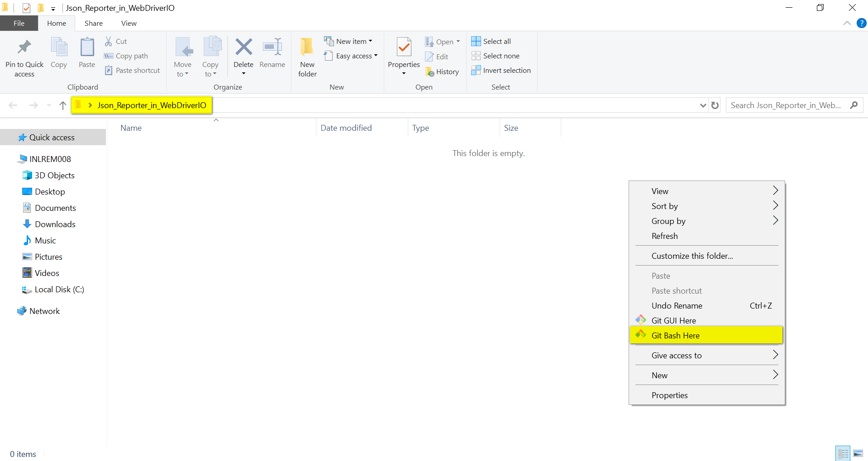
Task: Click Paste shortcut in ribbon
Action: click(x=133, y=71)
